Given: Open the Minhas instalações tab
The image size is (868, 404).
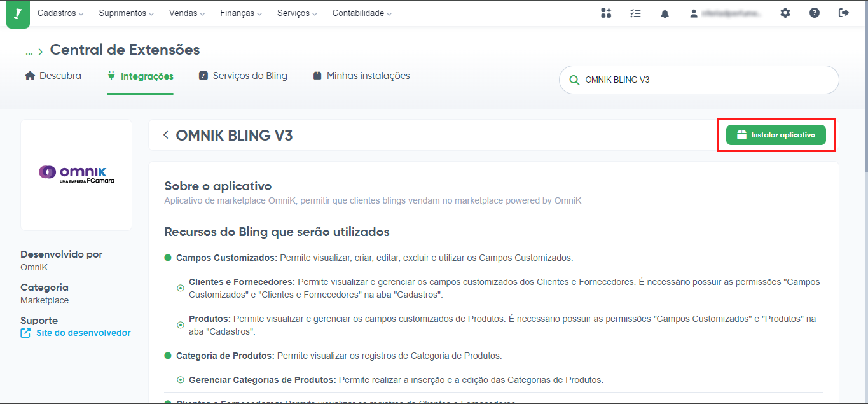Looking at the screenshot, I should pyautogui.click(x=361, y=76).
